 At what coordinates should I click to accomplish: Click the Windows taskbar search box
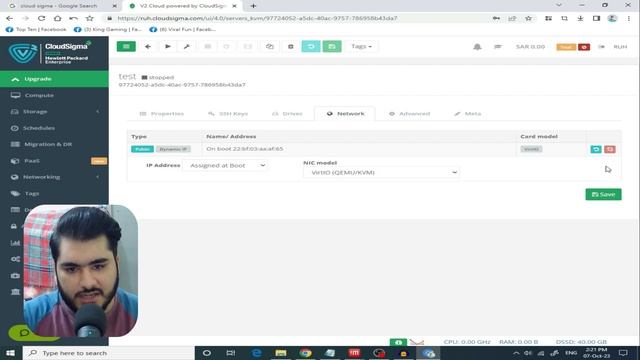(109, 353)
